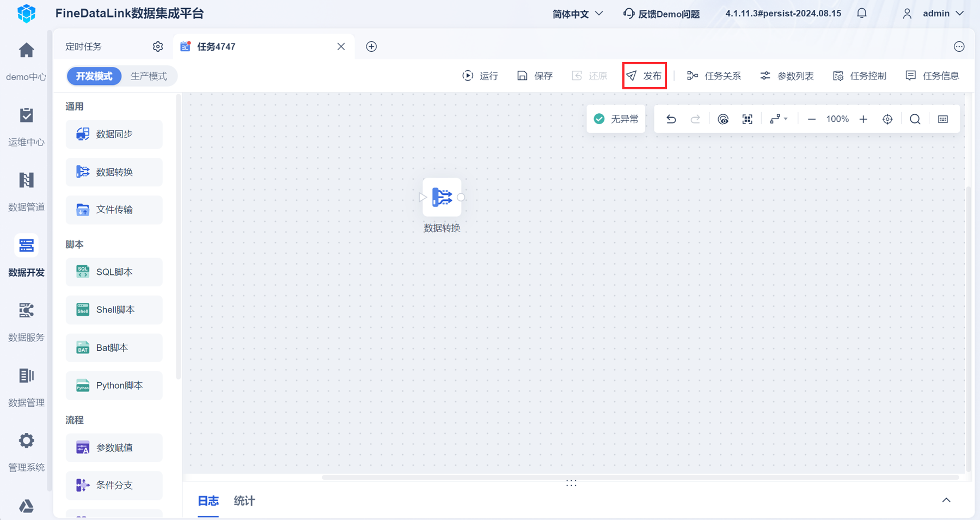Click the fit-to-screen canvas icon
This screenshot has height=520, width=980.
748,119
